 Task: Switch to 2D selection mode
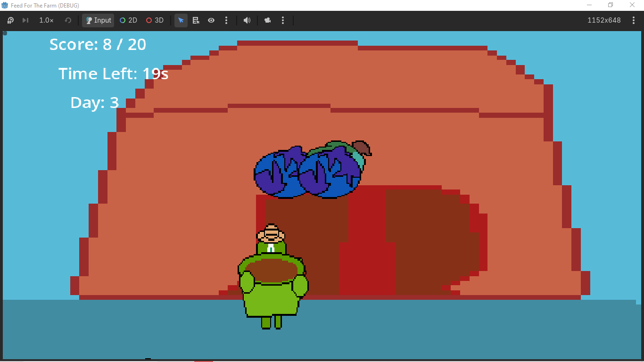pyautogui.click(x=128, y=20)
